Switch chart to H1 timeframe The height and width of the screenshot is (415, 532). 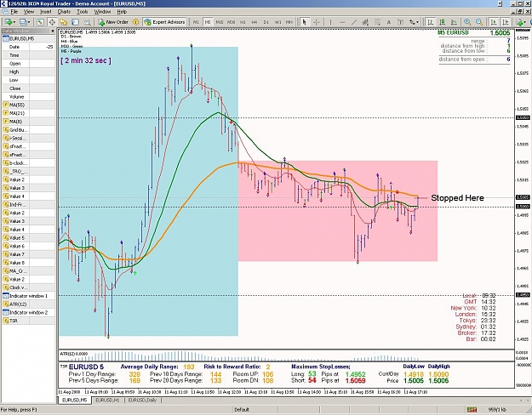pyautogui.click(x=243, y=22)
